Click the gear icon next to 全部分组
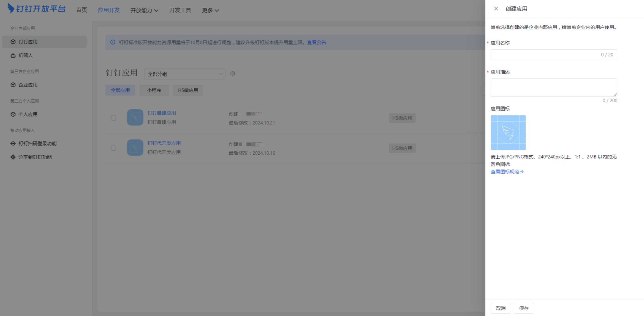Screen dimensions: 644x316 point(233,73)
